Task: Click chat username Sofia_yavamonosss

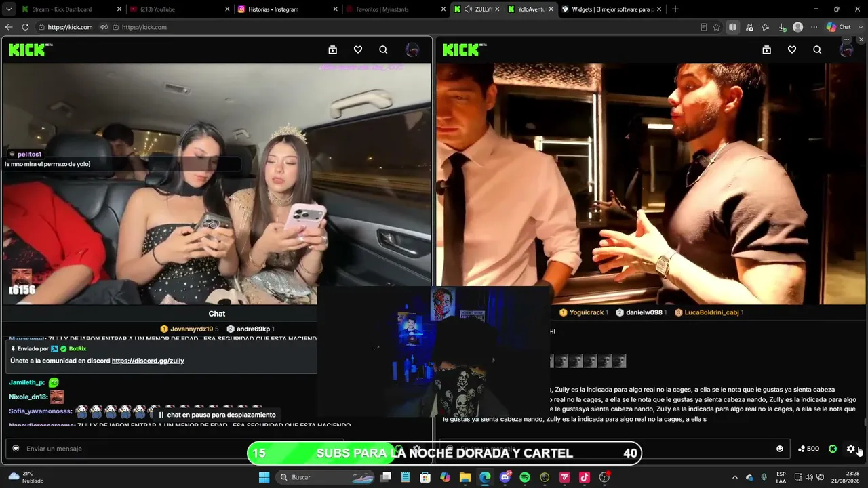Action: tap(41, 411)
